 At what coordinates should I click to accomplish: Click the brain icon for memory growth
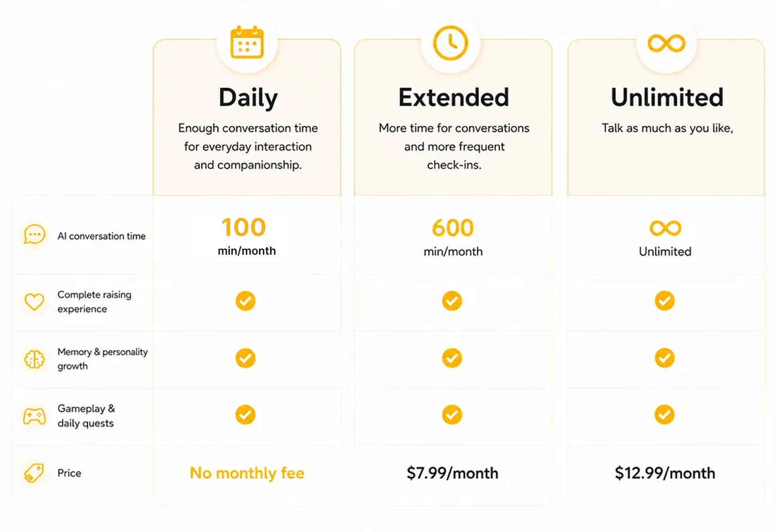[34, 359]
